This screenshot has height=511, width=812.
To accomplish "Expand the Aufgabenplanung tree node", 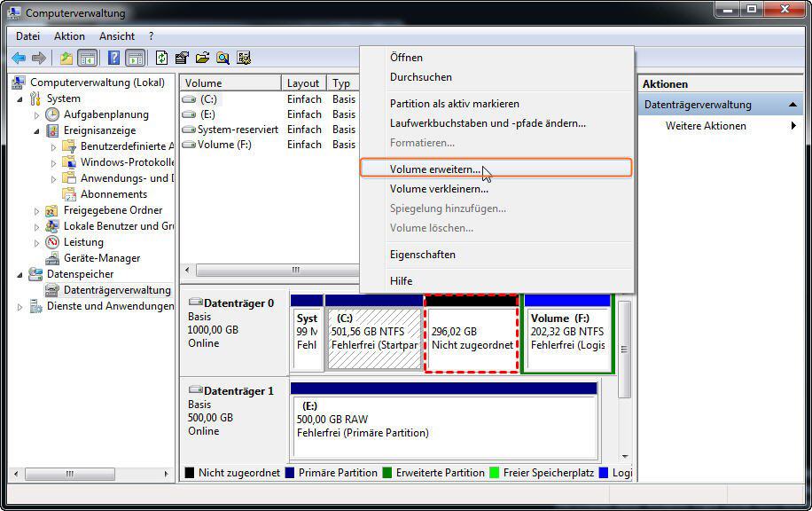I will tap(37, 114).
